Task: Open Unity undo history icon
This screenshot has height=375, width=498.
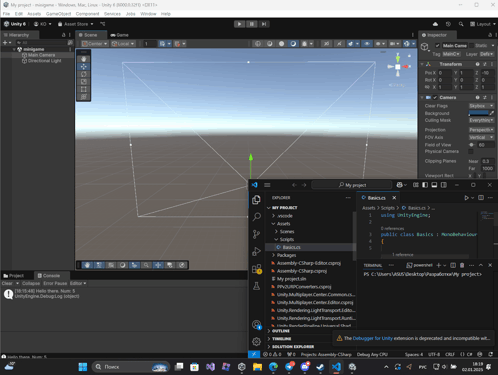Action: tap(448, 24)
